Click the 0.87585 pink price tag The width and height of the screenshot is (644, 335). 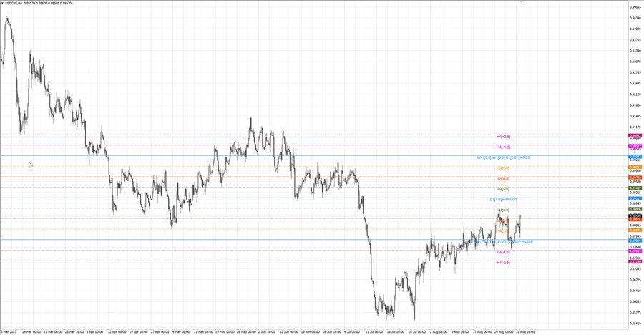tap(635, 251)
